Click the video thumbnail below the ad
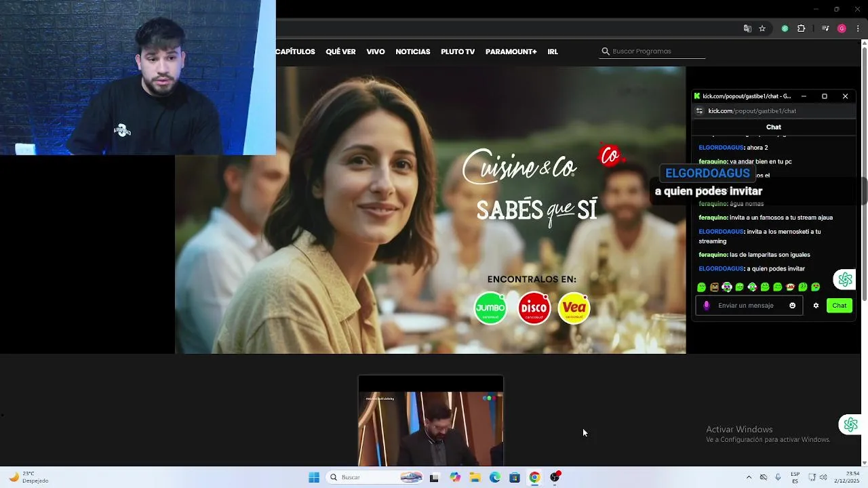The image size is (868, 488). tap(431, 421)
